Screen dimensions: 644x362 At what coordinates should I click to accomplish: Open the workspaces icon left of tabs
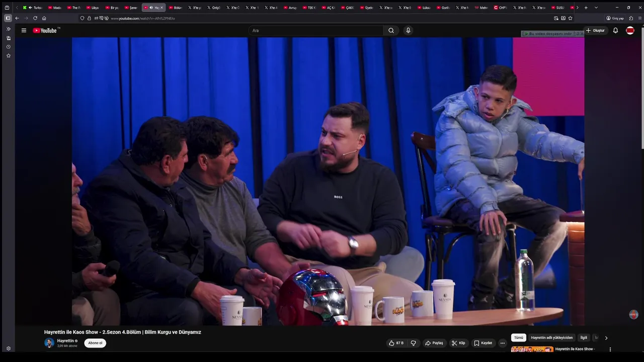coord(7,8)
